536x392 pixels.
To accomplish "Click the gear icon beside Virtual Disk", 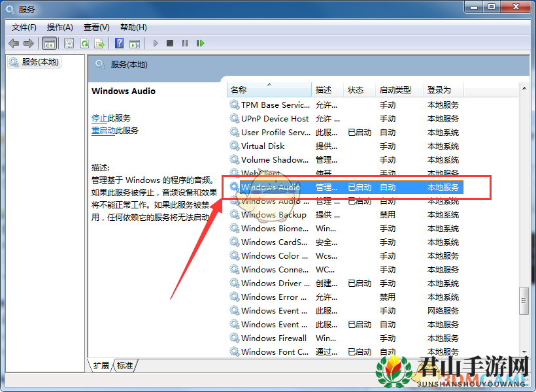I will [x=234, y=146].
